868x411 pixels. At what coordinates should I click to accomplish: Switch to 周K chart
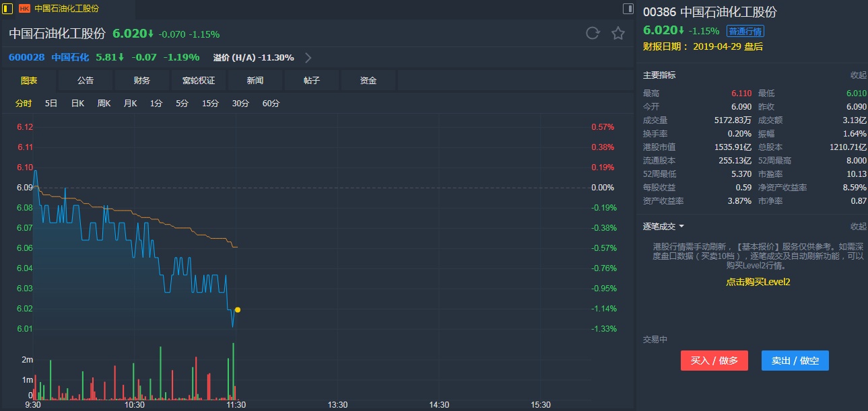(x=104, y=104)
